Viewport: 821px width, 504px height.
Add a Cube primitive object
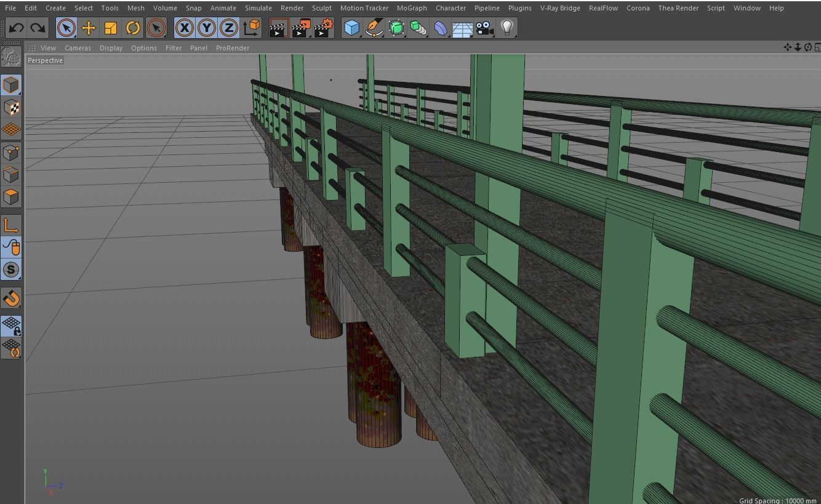tap(351, 28)
